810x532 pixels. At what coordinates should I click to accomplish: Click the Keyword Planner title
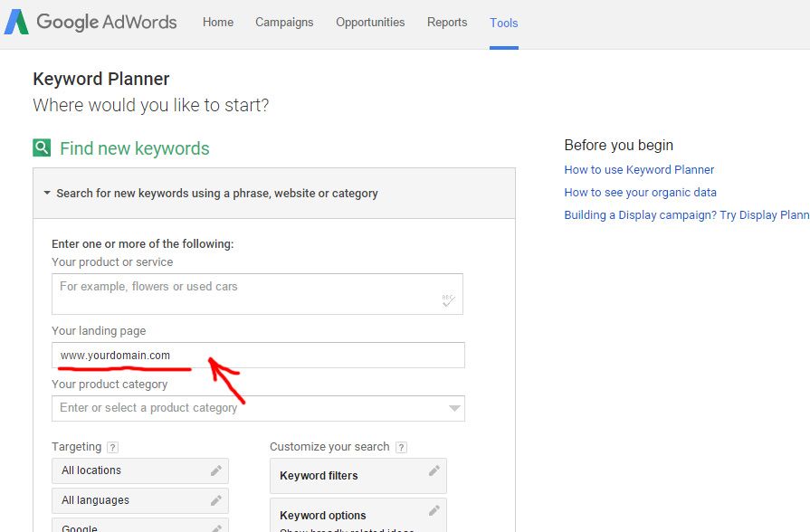101,79
